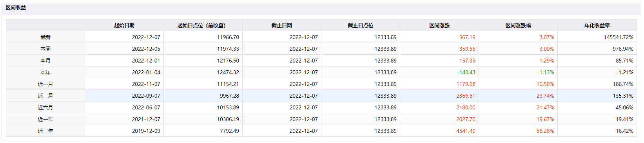Select the 近一月 row label

click(45, 84)
